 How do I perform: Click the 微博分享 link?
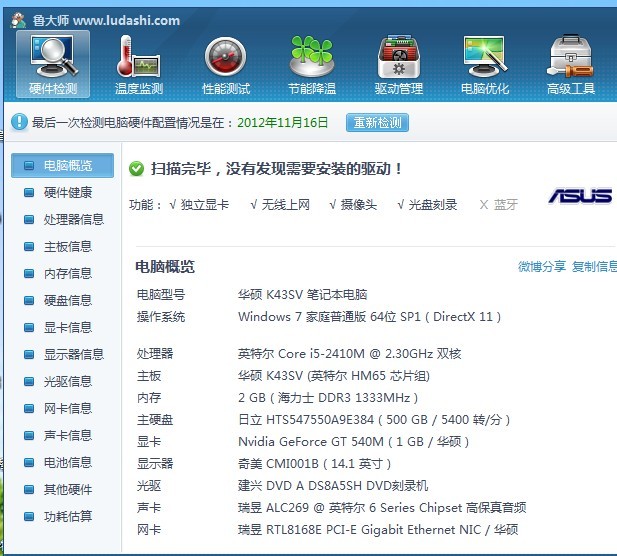tap(541, 266)
